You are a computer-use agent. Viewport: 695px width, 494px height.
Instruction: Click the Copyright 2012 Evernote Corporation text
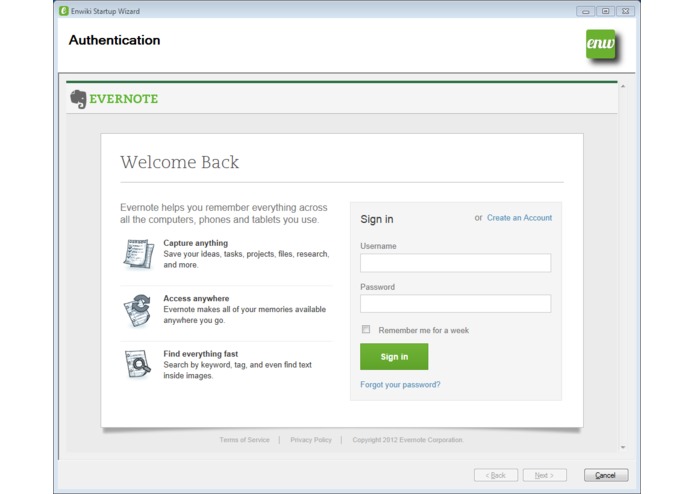click(408, 440)
